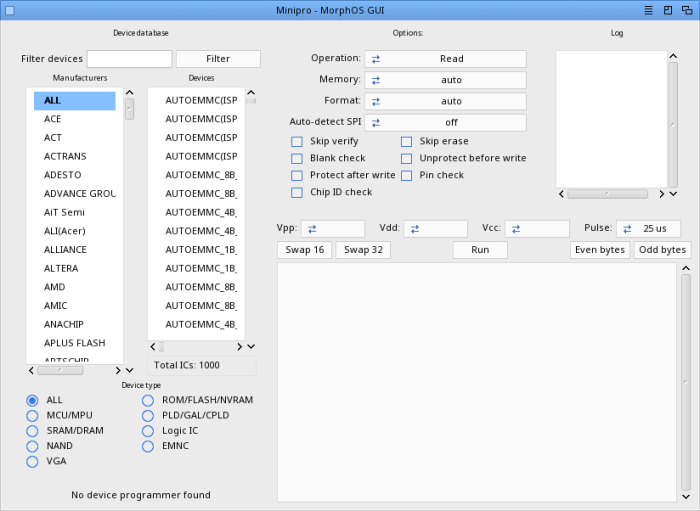The width and height of the screenshot is (700, 511).
Task: Click the window zoom icon in title bar
Action: (x=668, y=10)
